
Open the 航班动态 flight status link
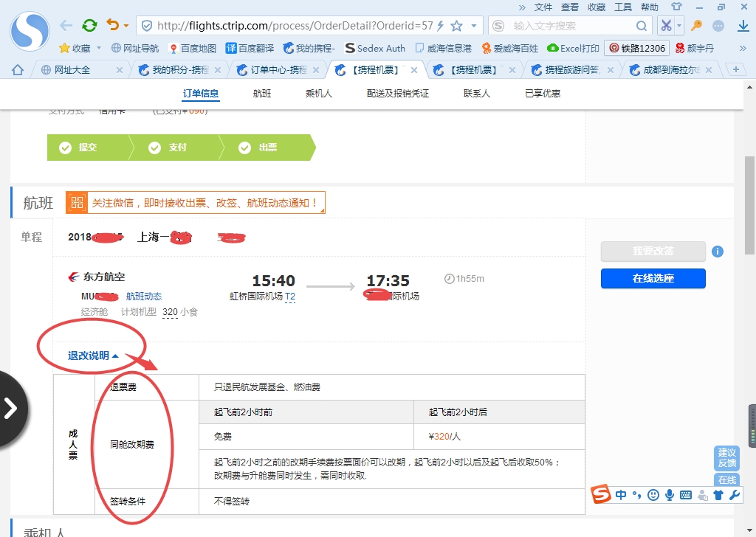[x=144, y=297]
